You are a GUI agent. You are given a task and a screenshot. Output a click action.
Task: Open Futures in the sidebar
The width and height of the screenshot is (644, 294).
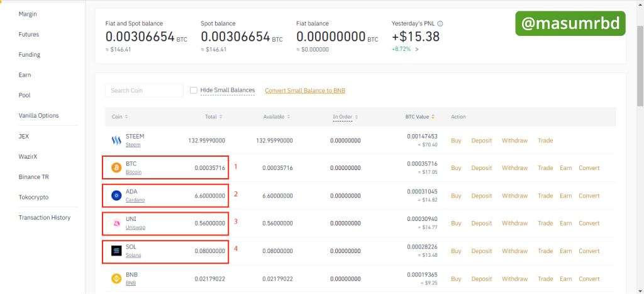coord(29,35)
